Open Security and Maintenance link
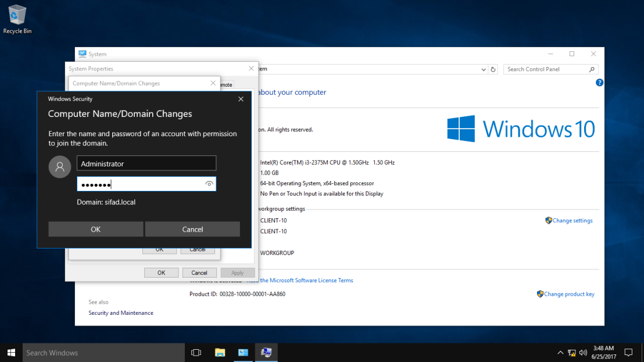 point(121,313)
